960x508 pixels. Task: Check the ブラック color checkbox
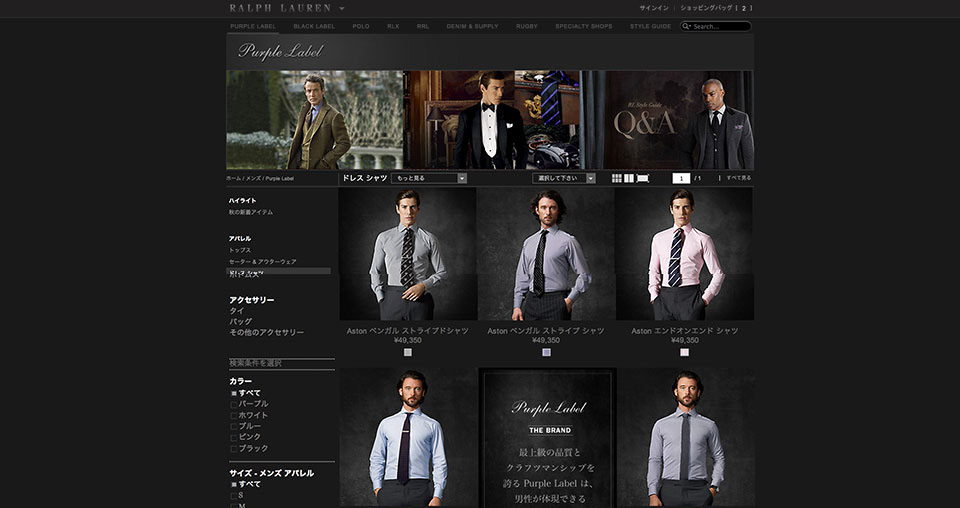pyautogui.click(x=234, y=449)
